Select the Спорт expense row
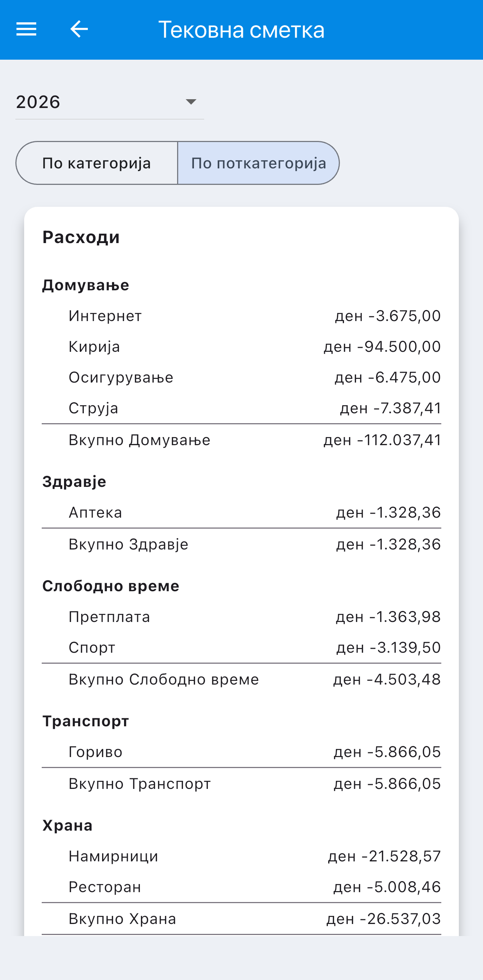 241,648
